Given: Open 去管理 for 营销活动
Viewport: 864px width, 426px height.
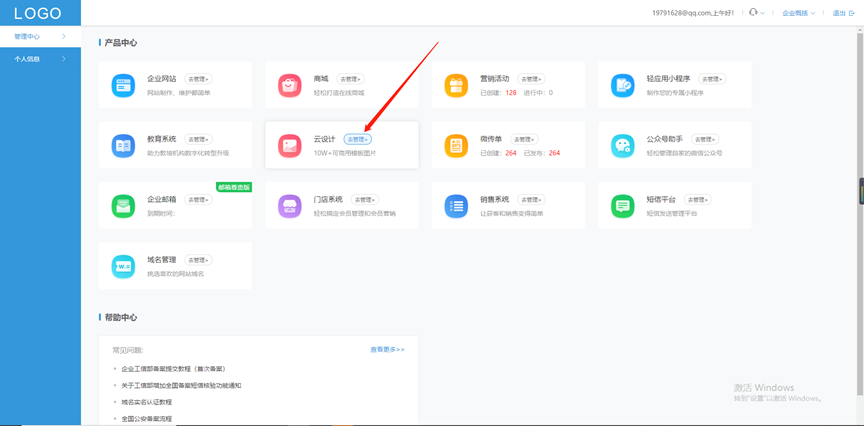Looking at the screenshot, I should [x=531, y=79].
